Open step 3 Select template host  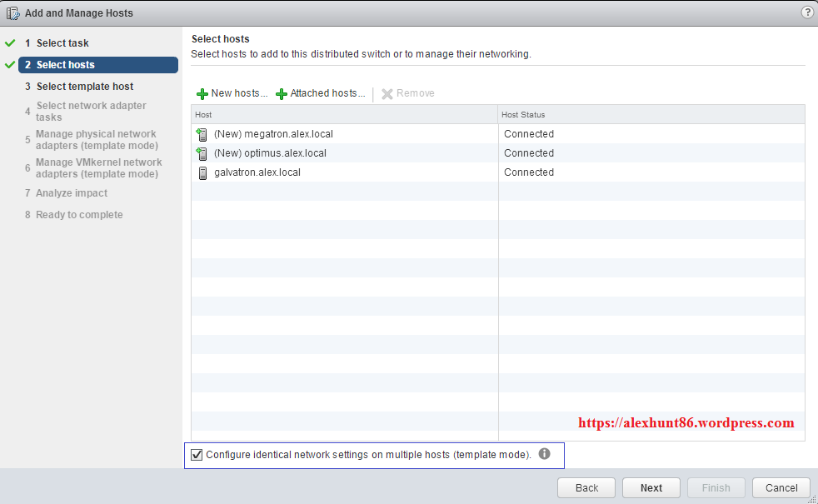[x=84, y=87]
